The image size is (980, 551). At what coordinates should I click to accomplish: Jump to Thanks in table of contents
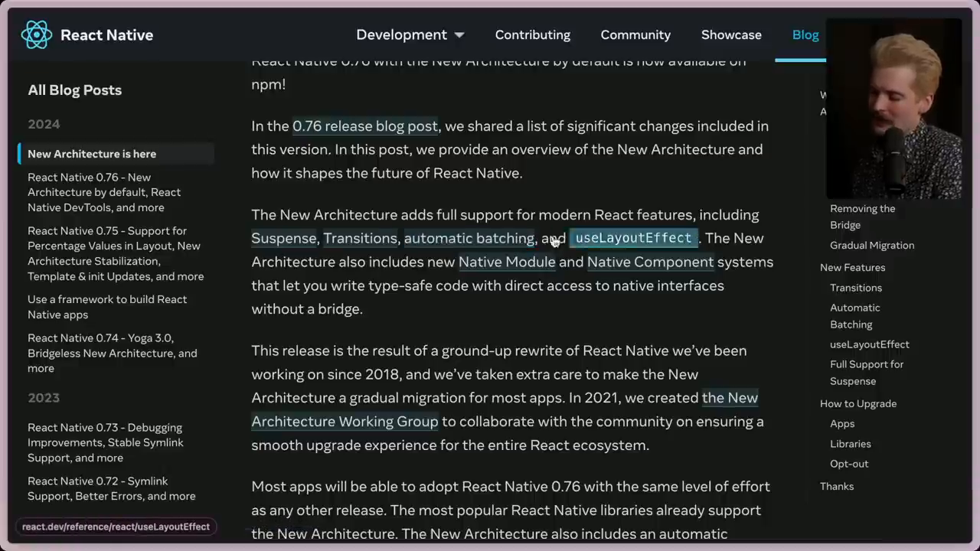(837, 486)
